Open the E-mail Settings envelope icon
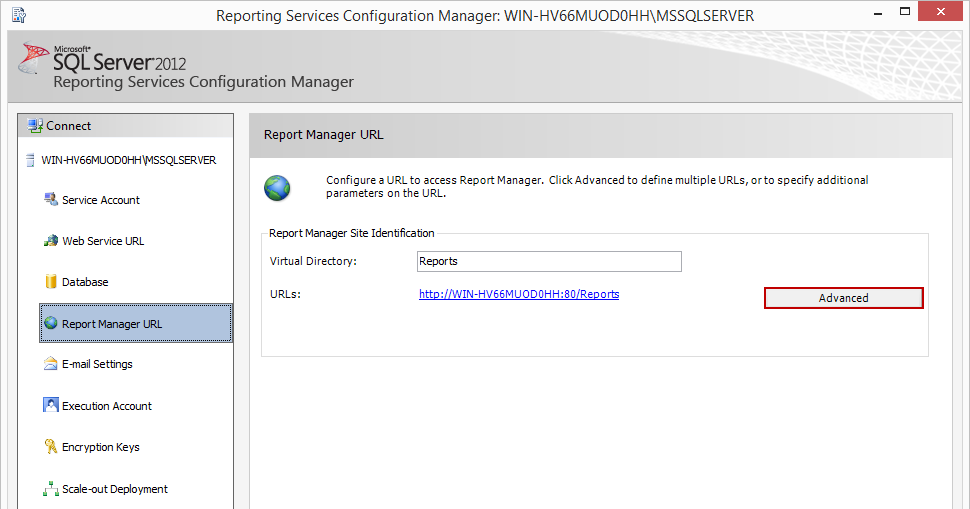Viewport: 970px width, 509px height. click(51, 364)
